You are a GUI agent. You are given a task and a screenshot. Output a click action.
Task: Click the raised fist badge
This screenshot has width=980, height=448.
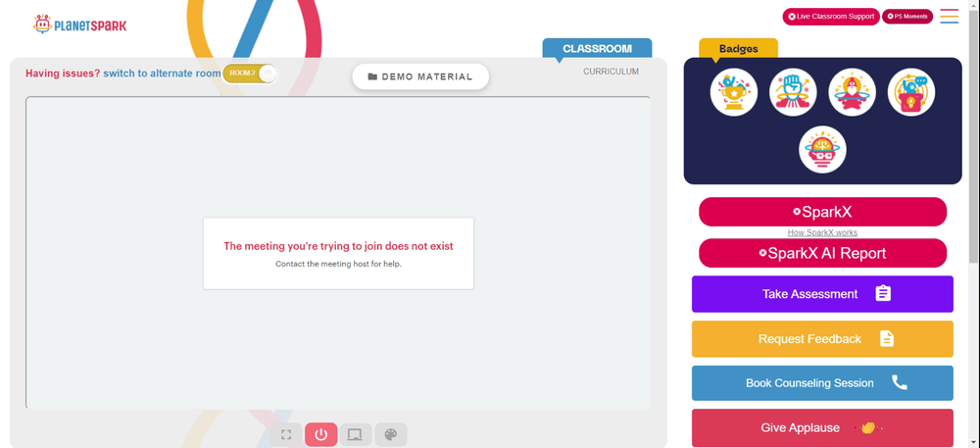[793, 92]
